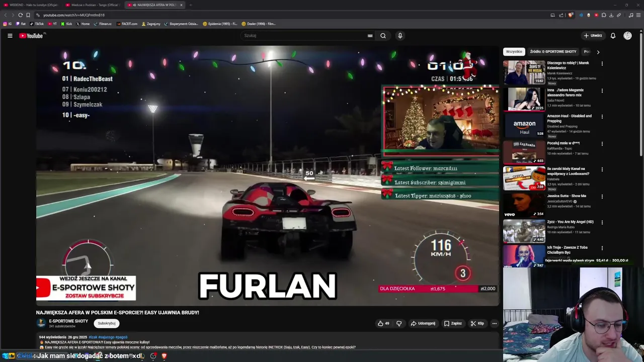Open the browser main menu icon
Image resolution: width=644 pixels, height=362 pixels.
(x=638, y=15)
